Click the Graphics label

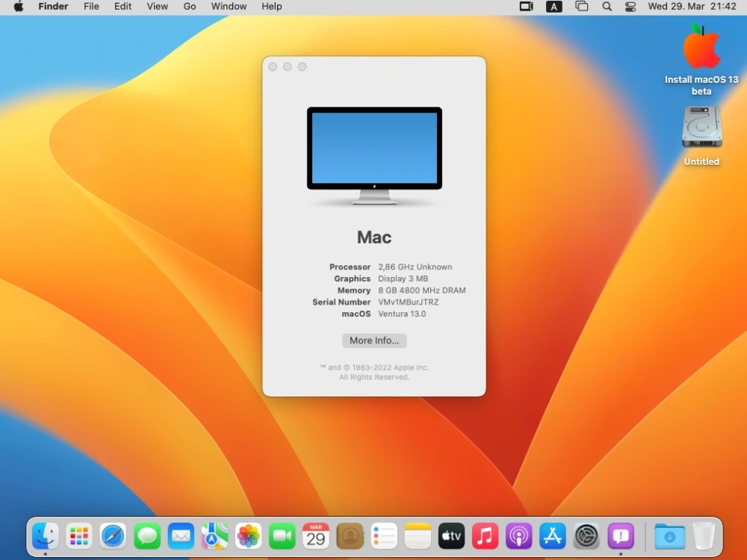click(x=352, y=279)
